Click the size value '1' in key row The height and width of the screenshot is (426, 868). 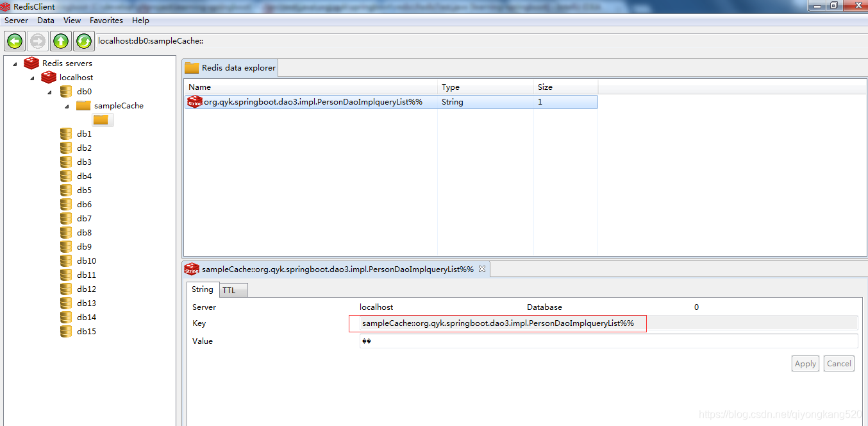[x=540, y=102]
